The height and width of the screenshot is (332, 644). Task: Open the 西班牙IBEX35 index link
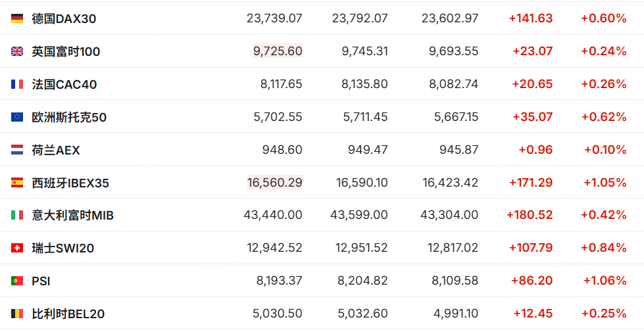(70, 183)
